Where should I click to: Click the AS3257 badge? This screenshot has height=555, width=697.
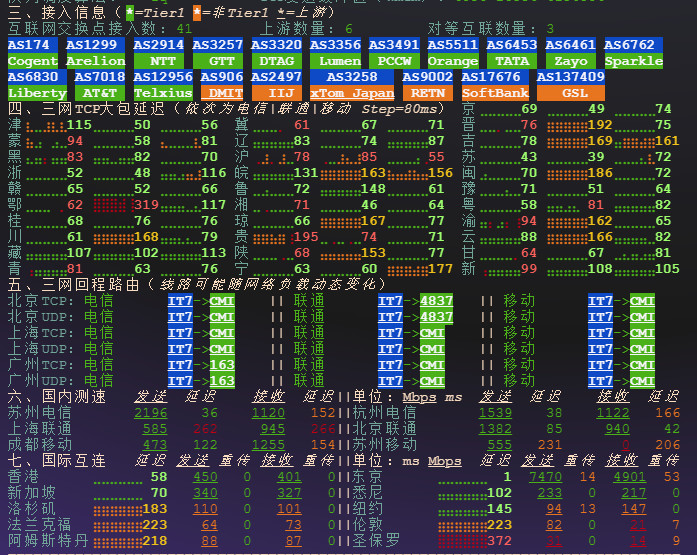(x=218, y=45)
